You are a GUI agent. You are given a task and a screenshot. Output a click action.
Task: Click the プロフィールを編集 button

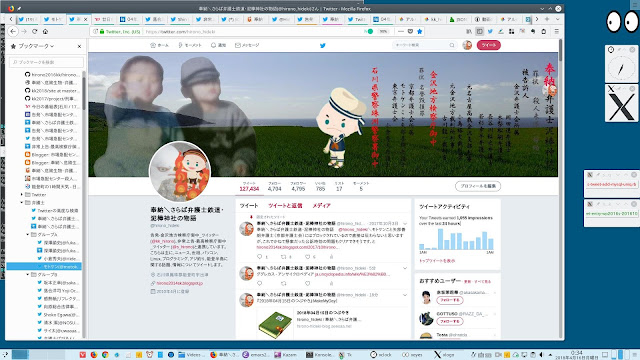[x=478, y=186]
